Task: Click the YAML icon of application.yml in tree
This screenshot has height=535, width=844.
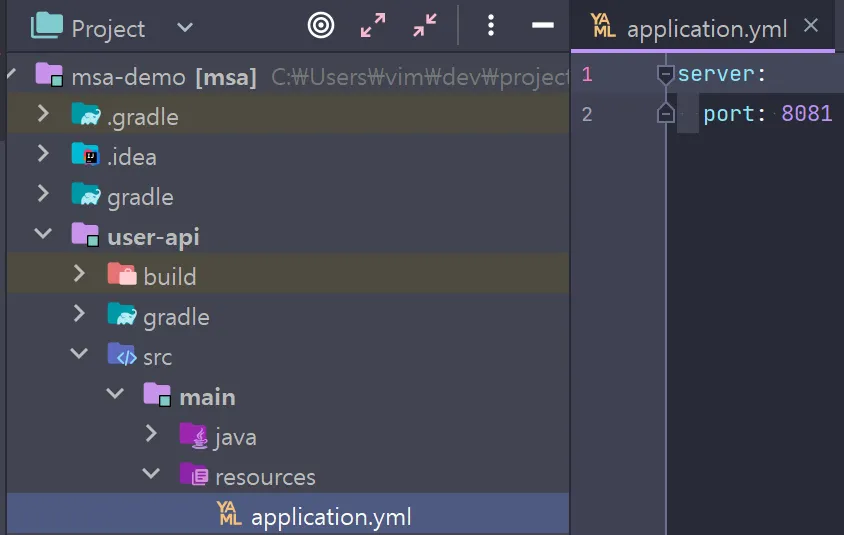Action: [x=229, y=516]
